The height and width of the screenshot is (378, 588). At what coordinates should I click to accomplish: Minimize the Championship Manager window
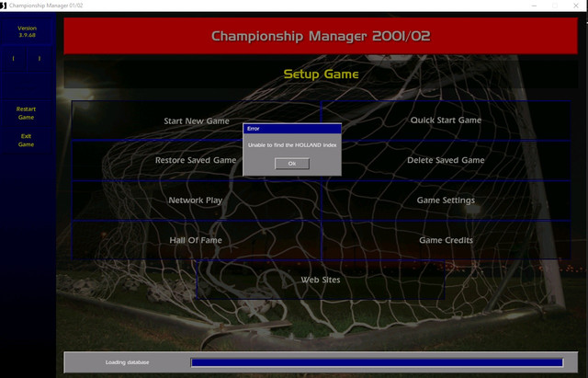click(x=534, y=6)
